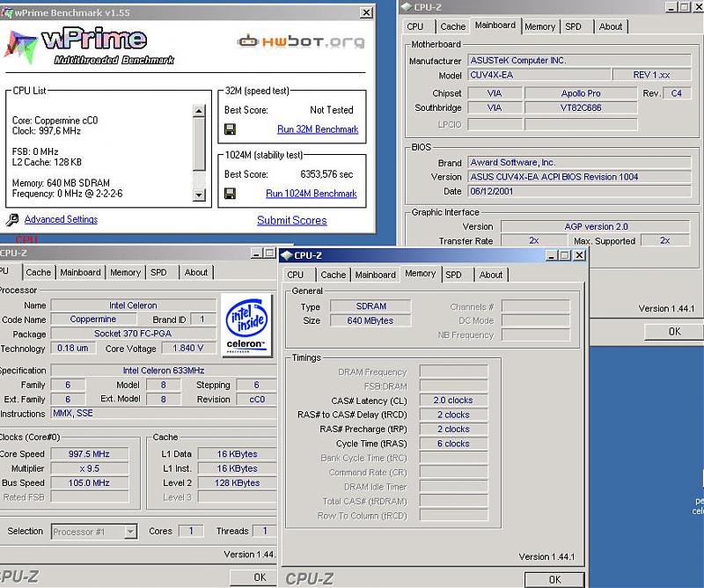Click the key icon beside Advanced Settings

12,220
